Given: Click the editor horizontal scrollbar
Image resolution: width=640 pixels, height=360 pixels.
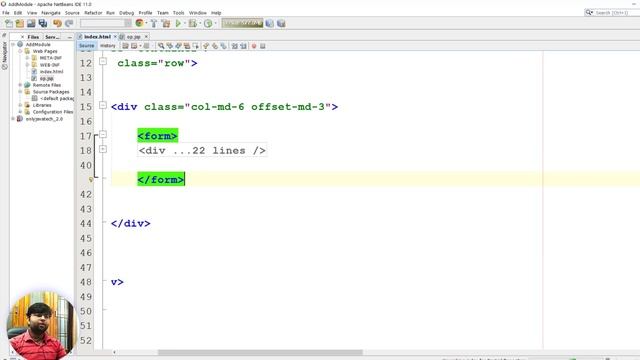Looking at the screenshot, I should (260, 352).
